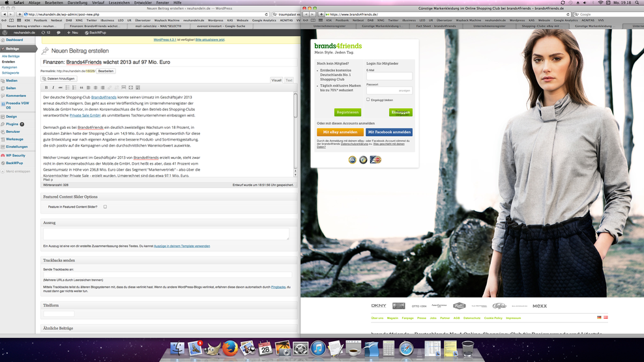Collapse the Trackbacks senden panel header

pyautogui.click(x=169, y=260)
